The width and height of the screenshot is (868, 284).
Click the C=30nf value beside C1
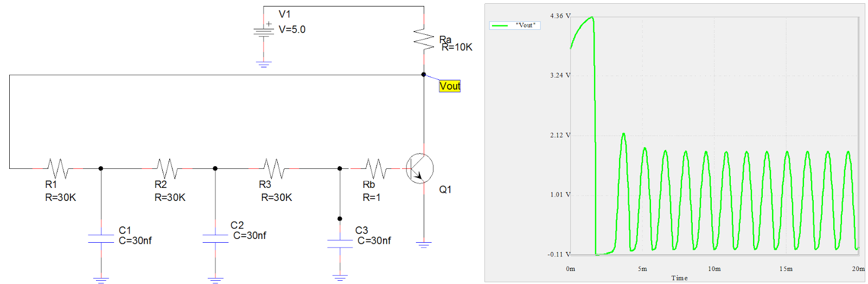135,241
